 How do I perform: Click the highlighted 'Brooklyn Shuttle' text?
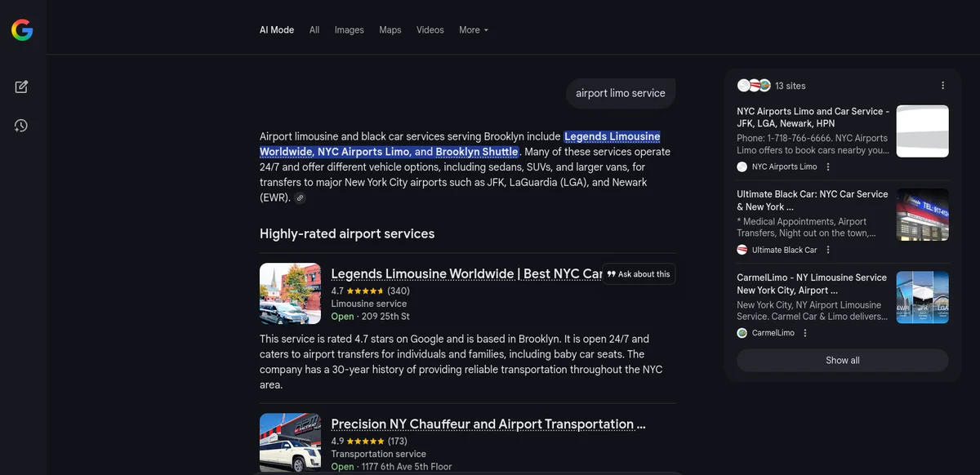(x=479, y=151)
